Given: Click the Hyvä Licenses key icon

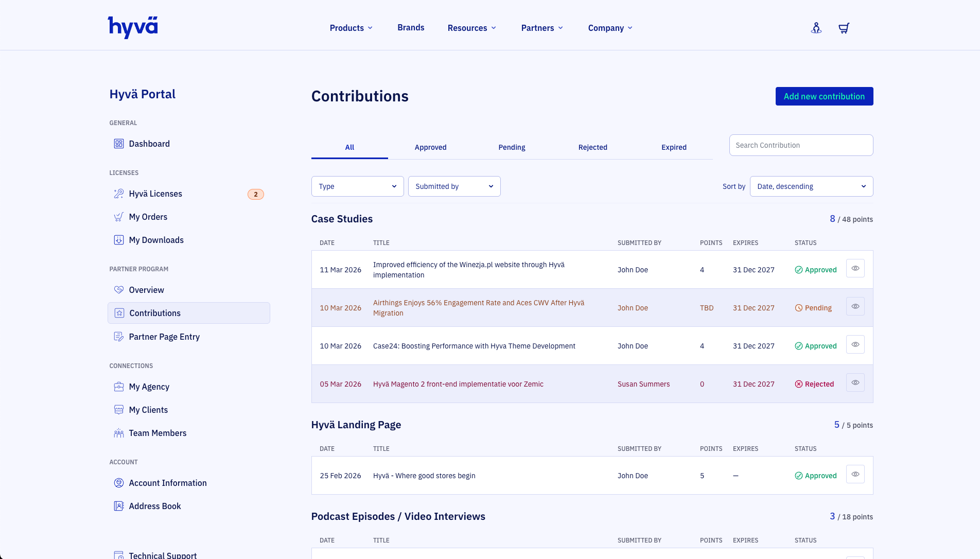Looking at the screenshot, I should coord(119,194).
